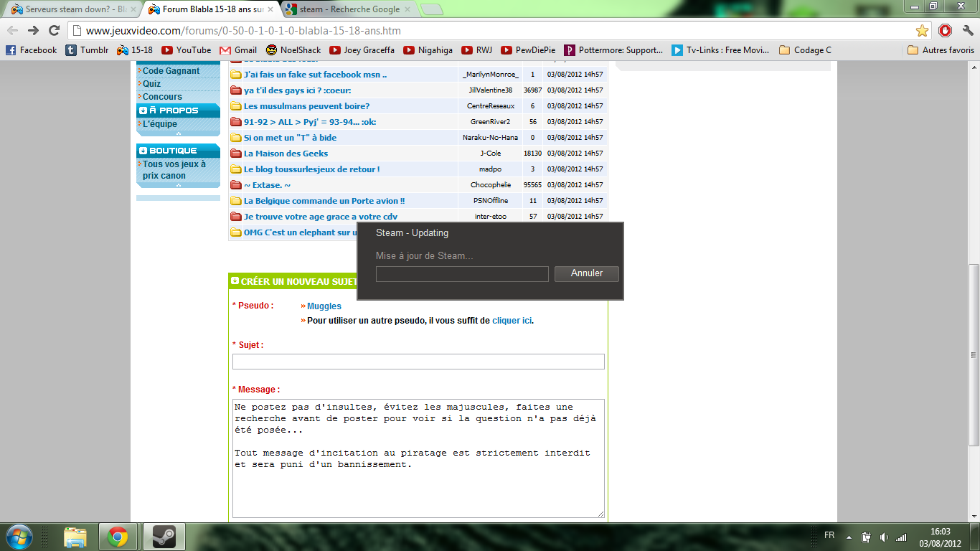Open the Gmail bookmark

(238, 50)
